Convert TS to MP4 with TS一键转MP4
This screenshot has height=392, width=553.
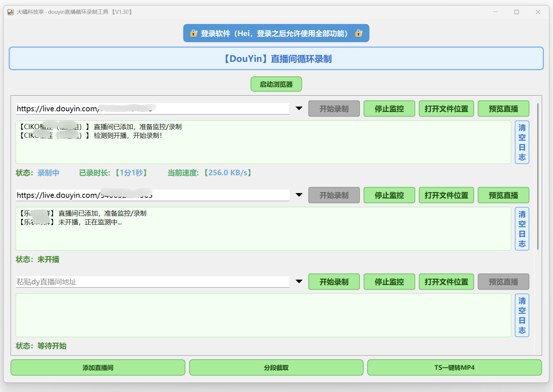pos(454,368)
